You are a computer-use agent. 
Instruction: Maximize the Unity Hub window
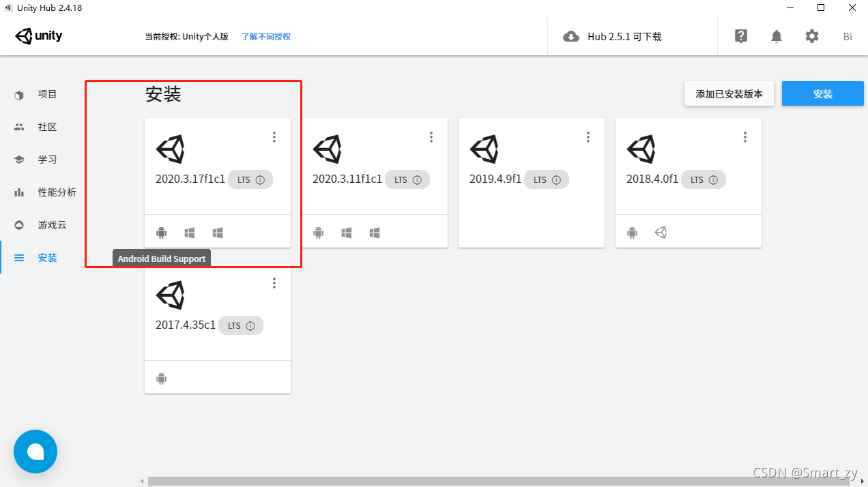[x=821, y=8]
